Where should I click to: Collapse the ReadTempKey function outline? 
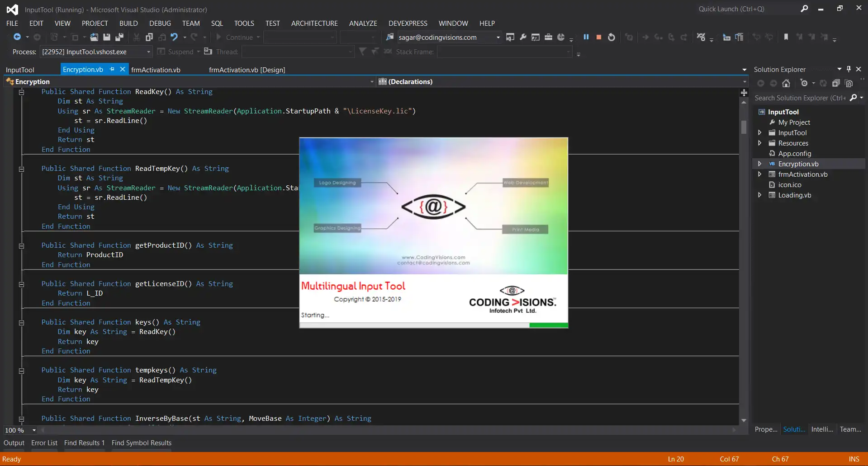click(21, 169)
